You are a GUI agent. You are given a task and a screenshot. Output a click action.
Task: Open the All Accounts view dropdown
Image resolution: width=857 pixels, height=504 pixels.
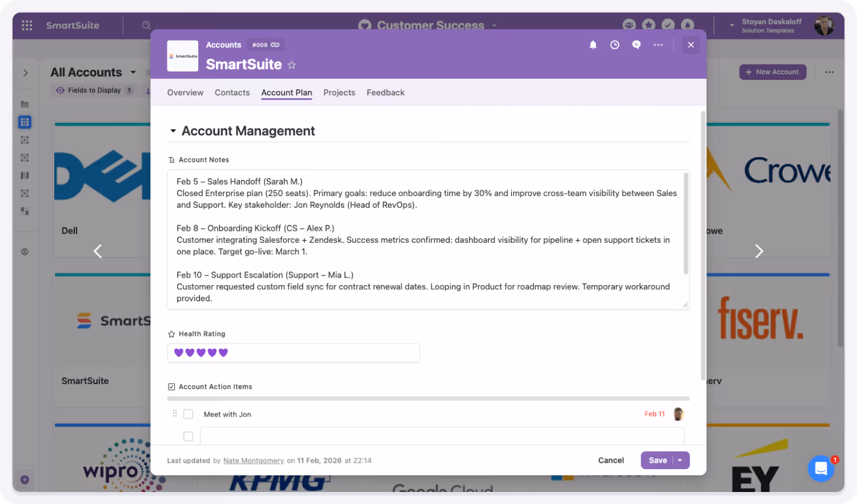coord(133,72)
